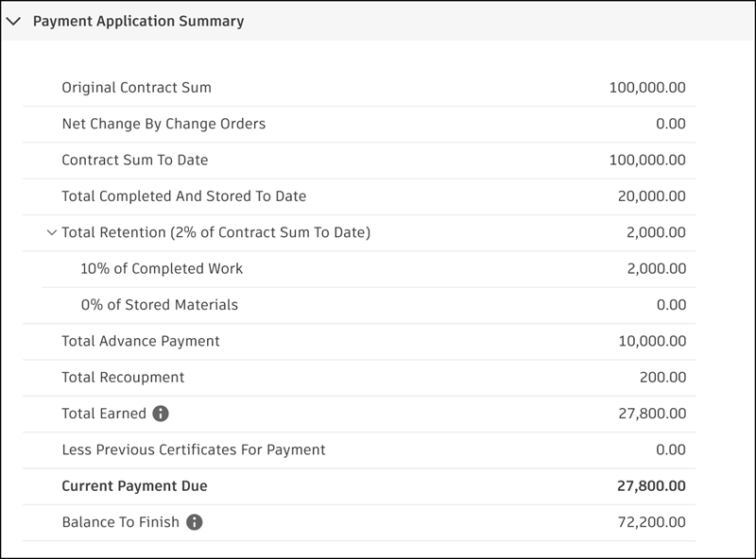
Task: Click the Original Contract Sum value 100,000.00
Action: pyautogui.click(x=647, y=88)
